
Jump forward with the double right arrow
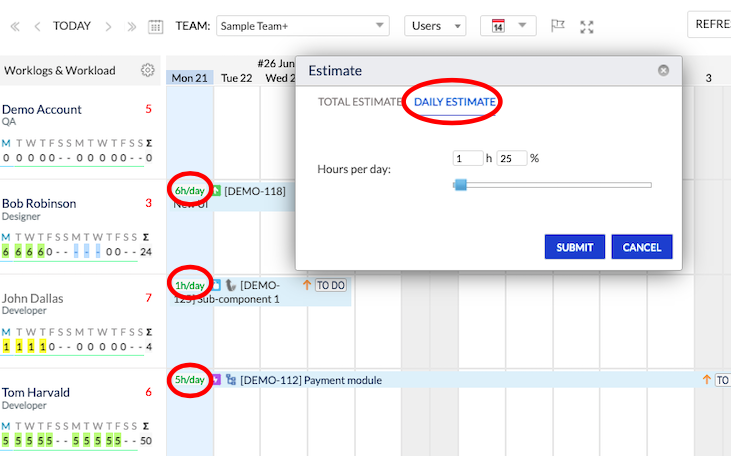tap(131, 26)
